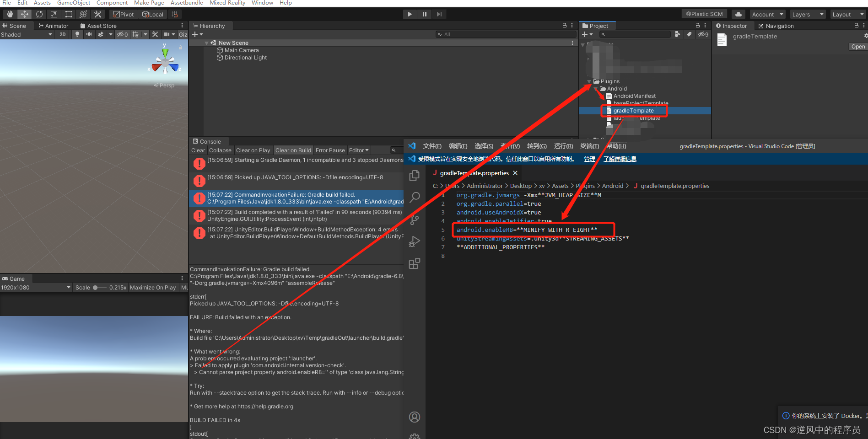The width and height of the screenshot is (868, 439).
Task: Select the Rect Transform tool
Action: [x=68, y=14]
